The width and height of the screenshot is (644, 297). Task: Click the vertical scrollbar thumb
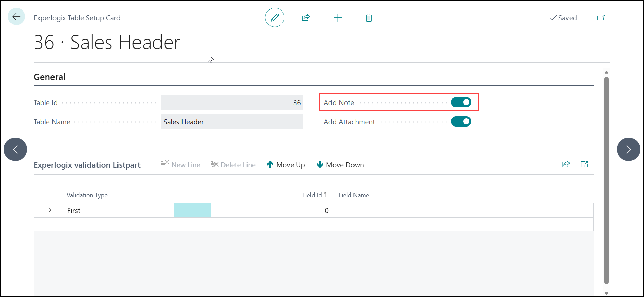click(606, 181)
